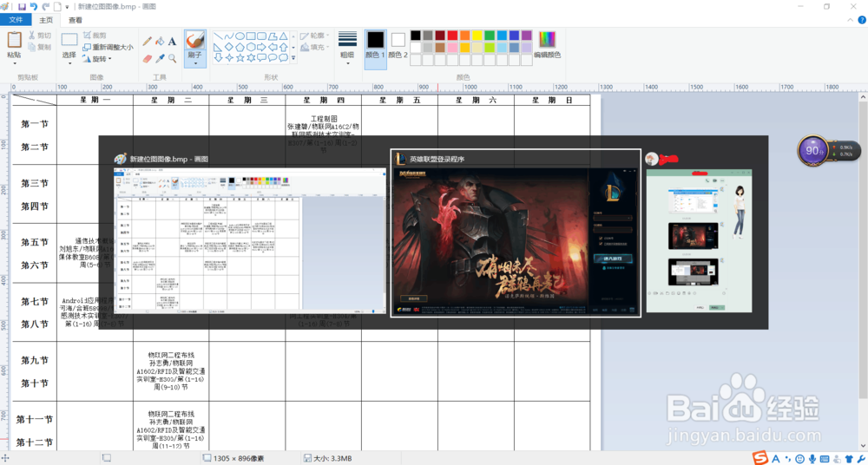This screenshot has width=868, height=465.
Task: Pick the Curve shape
Action: [229, 36]
